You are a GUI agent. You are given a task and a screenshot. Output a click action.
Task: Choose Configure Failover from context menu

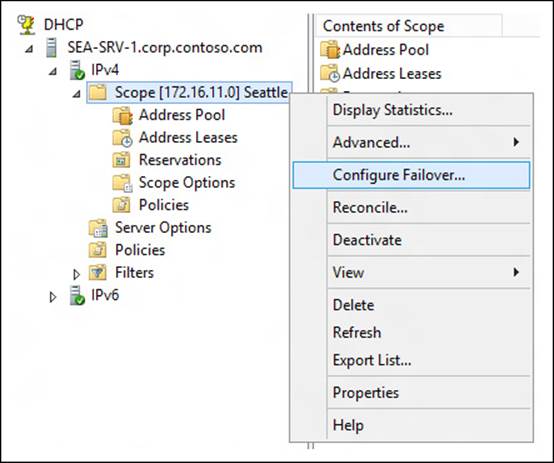coord(411,175)
